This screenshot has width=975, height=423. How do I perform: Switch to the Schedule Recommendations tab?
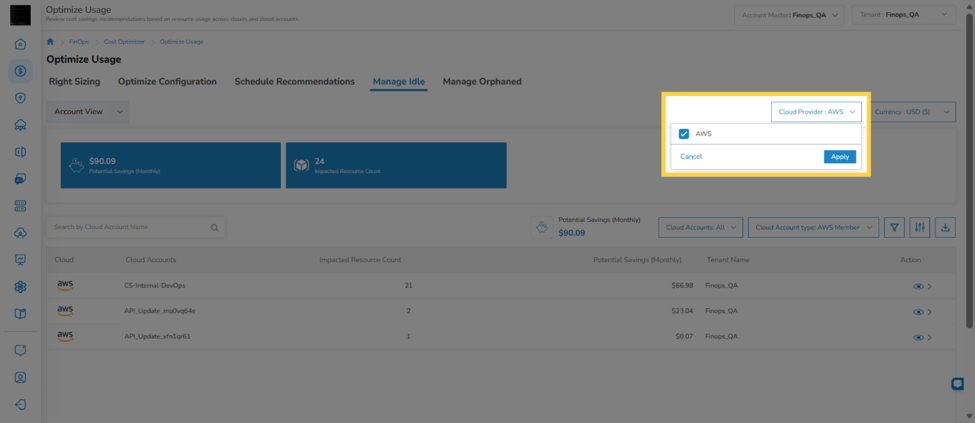(x=294, y=81)
